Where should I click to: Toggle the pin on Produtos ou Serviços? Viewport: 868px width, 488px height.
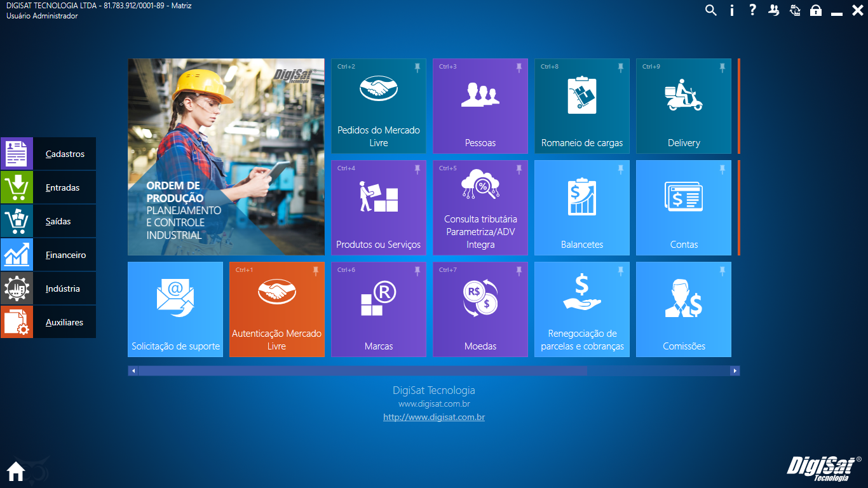417,169
